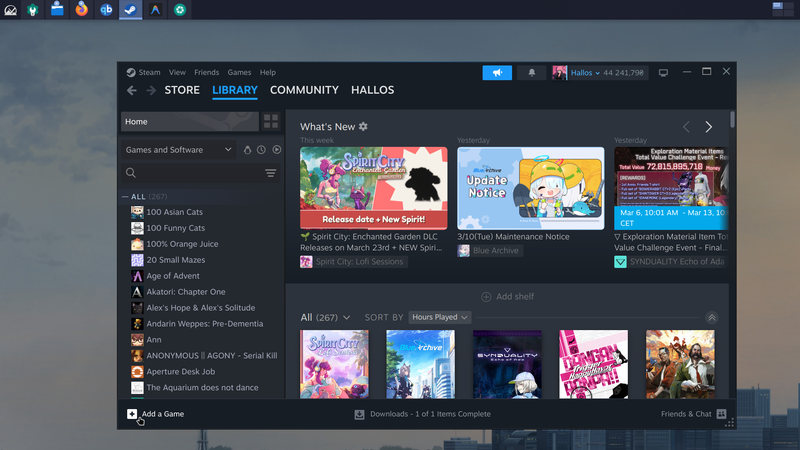Click the library vertical scrollbar

732,119
